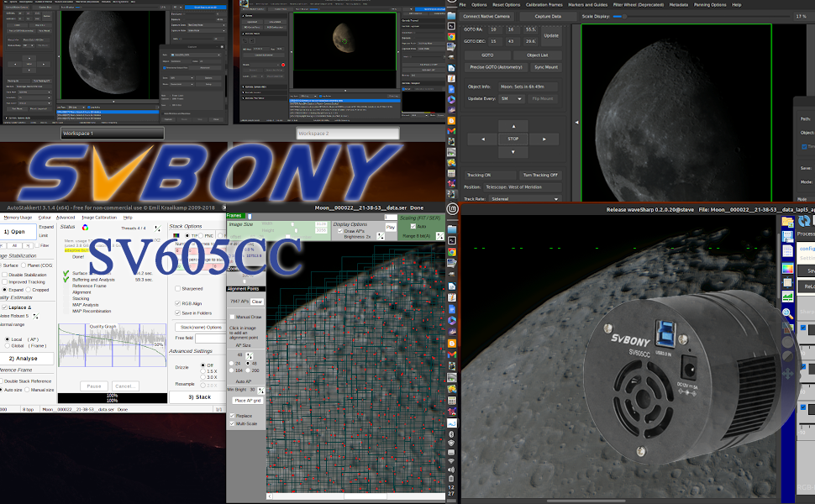This screenshot has width=815, height=504.
Task: Select the Cropped radio button
Action: point(29,290)
